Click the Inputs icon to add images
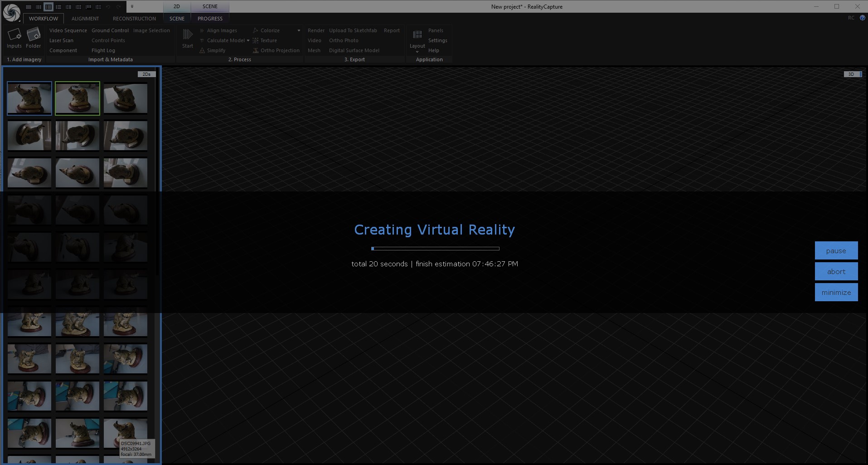868x465 pixels. 14,34
